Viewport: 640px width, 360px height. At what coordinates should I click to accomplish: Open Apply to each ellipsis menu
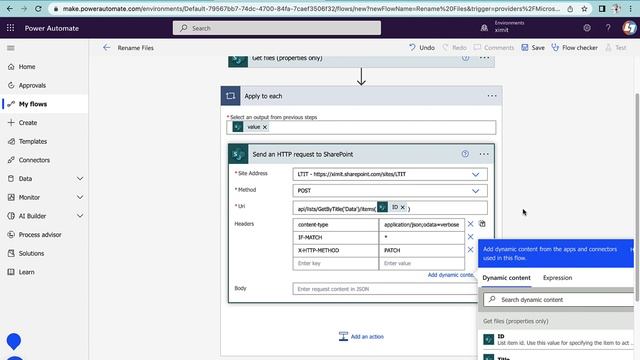[x=492, y=96]
